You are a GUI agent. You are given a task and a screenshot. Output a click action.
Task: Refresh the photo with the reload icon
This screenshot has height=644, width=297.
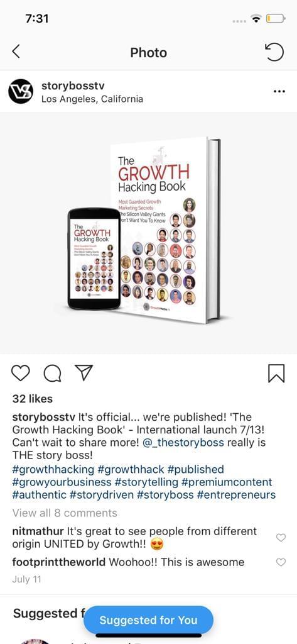pos(275,52)
